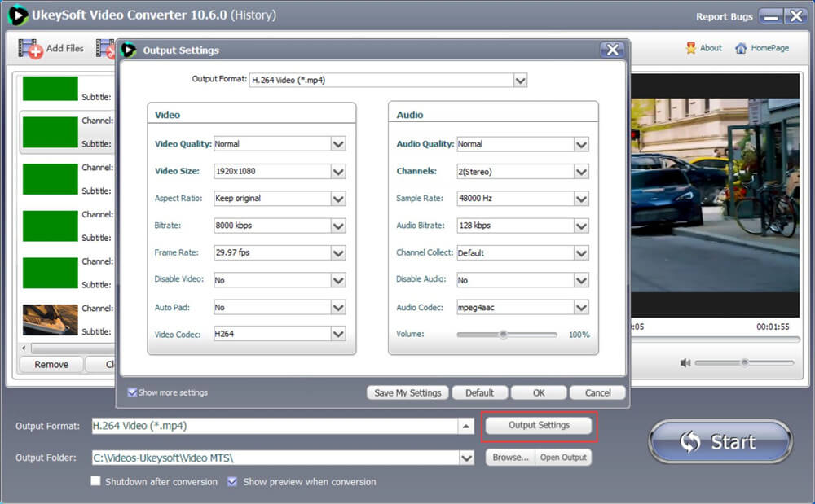Click Report Bugs link
Viewport: 815px width, 504px height.
(x=724, y=16)
